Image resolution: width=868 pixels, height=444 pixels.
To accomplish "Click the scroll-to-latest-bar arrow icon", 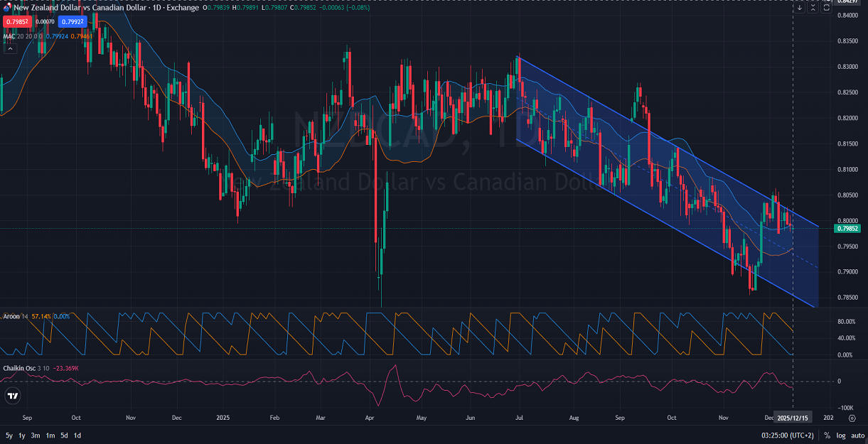I will click(x=800, y=7).
